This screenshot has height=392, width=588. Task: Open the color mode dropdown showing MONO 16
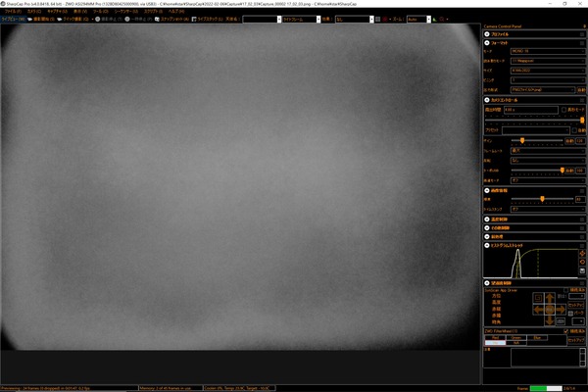548,51
